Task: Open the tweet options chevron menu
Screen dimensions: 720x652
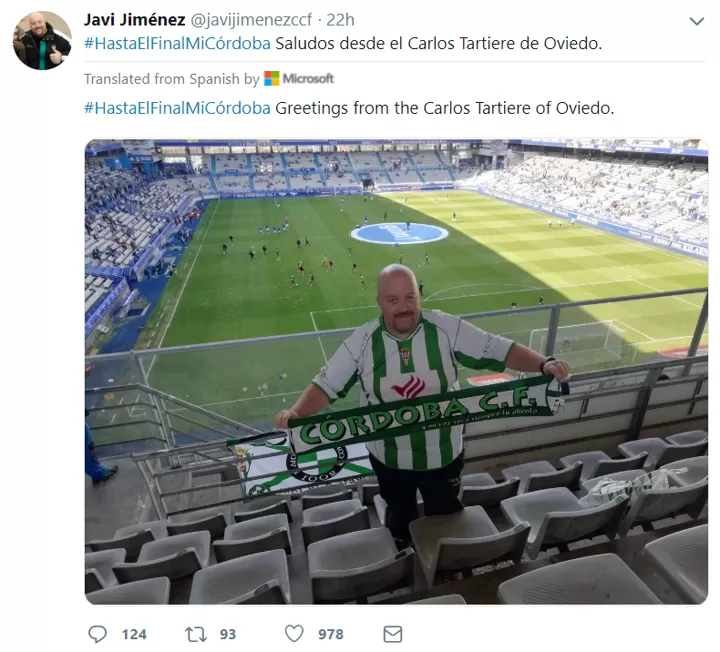Action: point(697,21)
